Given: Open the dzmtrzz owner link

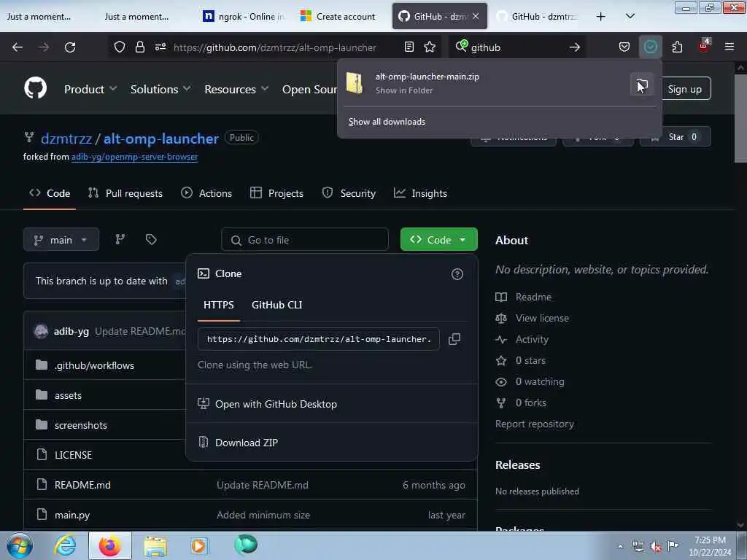Looking at the screenshot, I should (x=66, y=139).
